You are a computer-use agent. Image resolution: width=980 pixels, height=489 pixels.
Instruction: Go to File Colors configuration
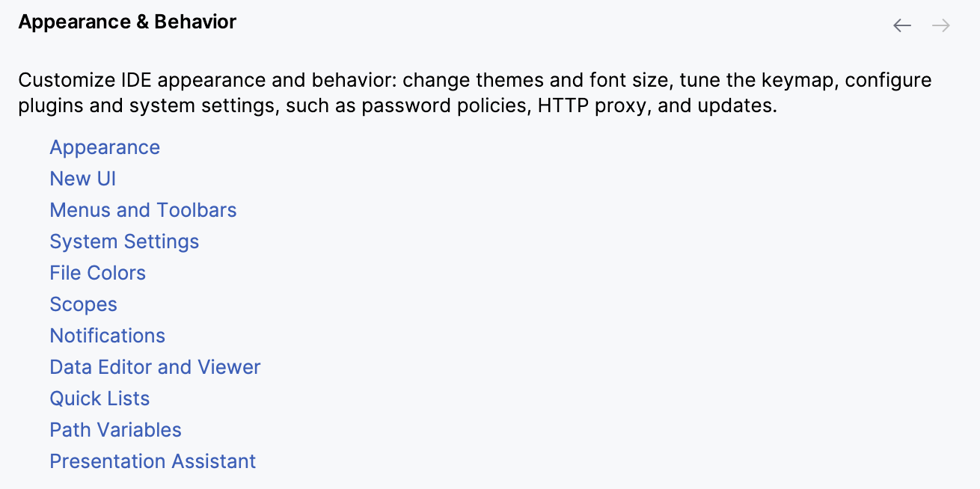pos(97,273)
